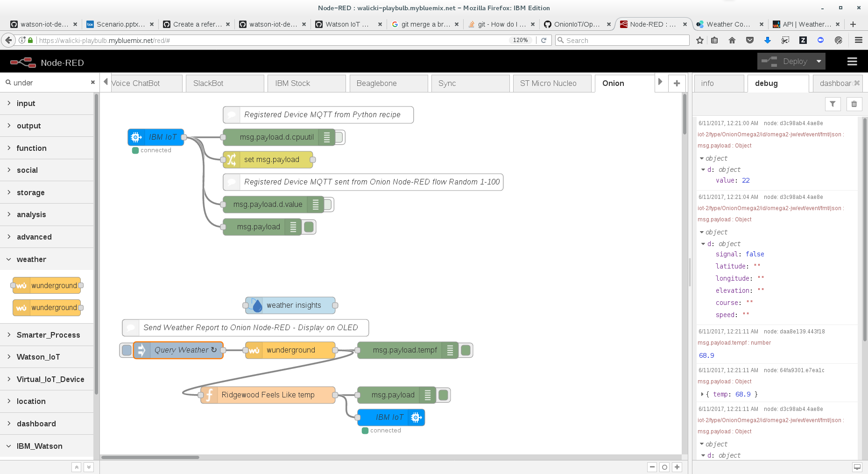Open the info sidebar tab
Viewport: 868px width, 474px height.
coord(719,84)
